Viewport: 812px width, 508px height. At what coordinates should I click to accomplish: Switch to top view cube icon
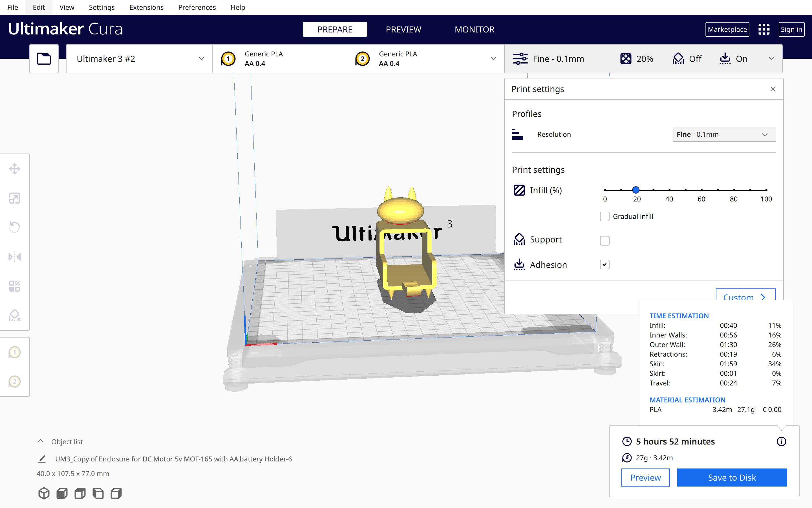coord(80,493)
